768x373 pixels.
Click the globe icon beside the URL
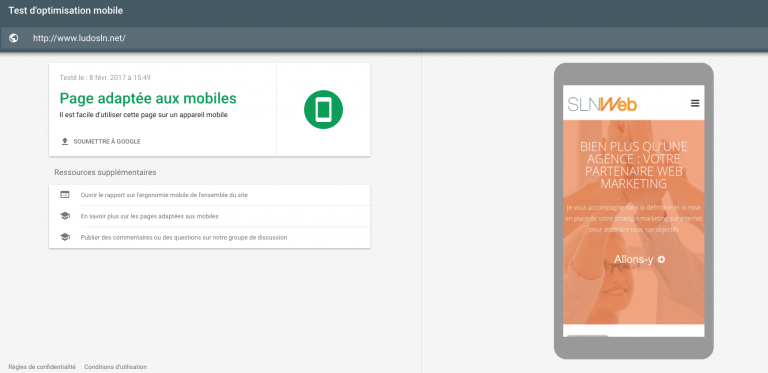tap(14, 38)
